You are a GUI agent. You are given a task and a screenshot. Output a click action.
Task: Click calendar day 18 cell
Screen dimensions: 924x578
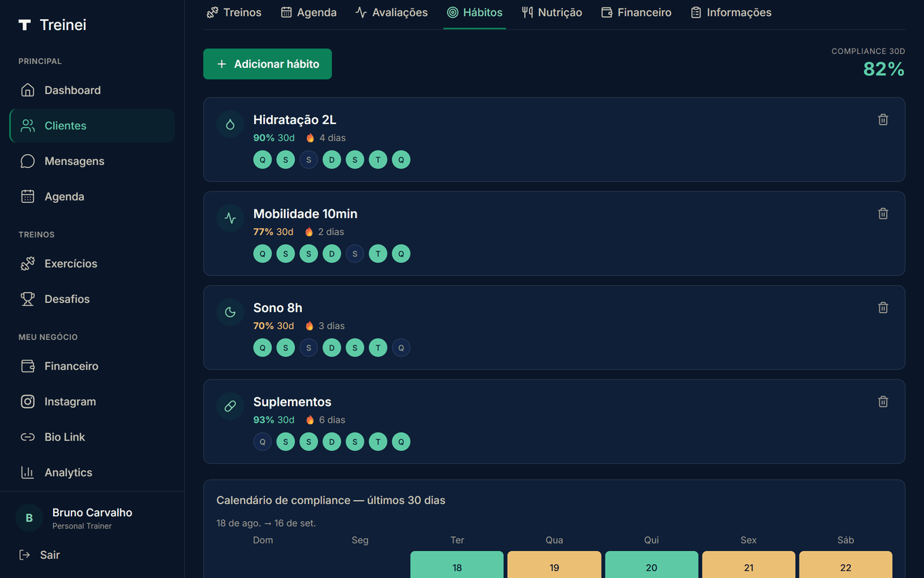[x=457, y=565]
